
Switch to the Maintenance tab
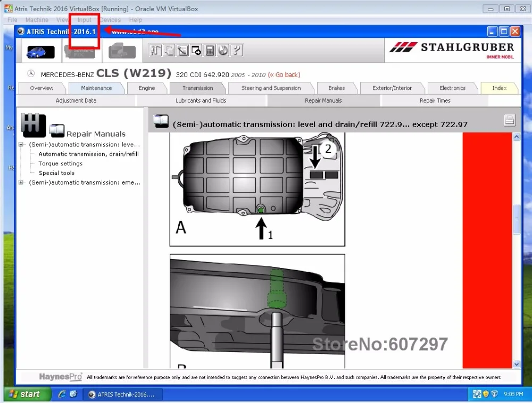tap(96, 88)
